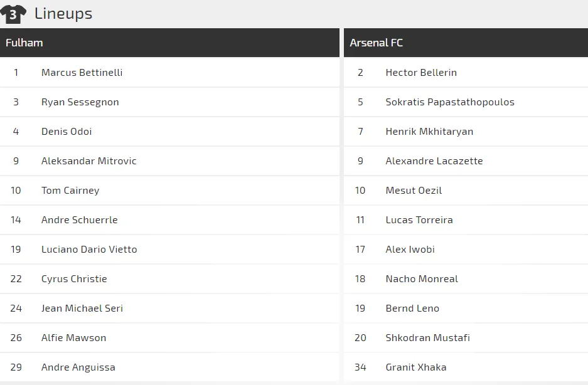Viewport: 588px width, 385px height.
Task: Click on Ryan Sessegnon's name
Action: pyautogui.click(x=80, y=102)
